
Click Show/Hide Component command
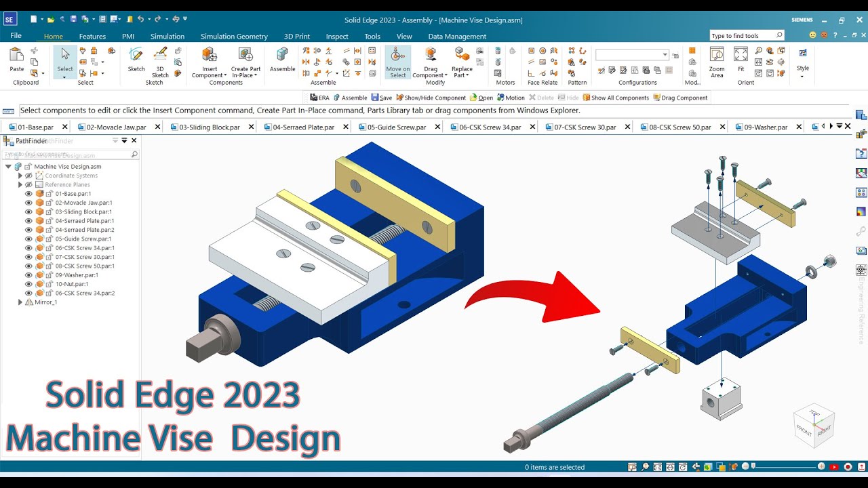[430, 98]
